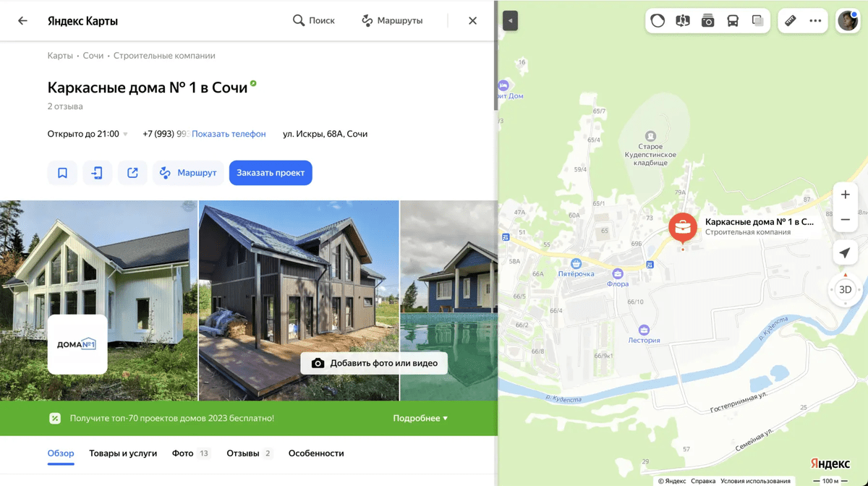Open the "Товары и услуги" tab
Screen dimensions: 868x486
123,453
